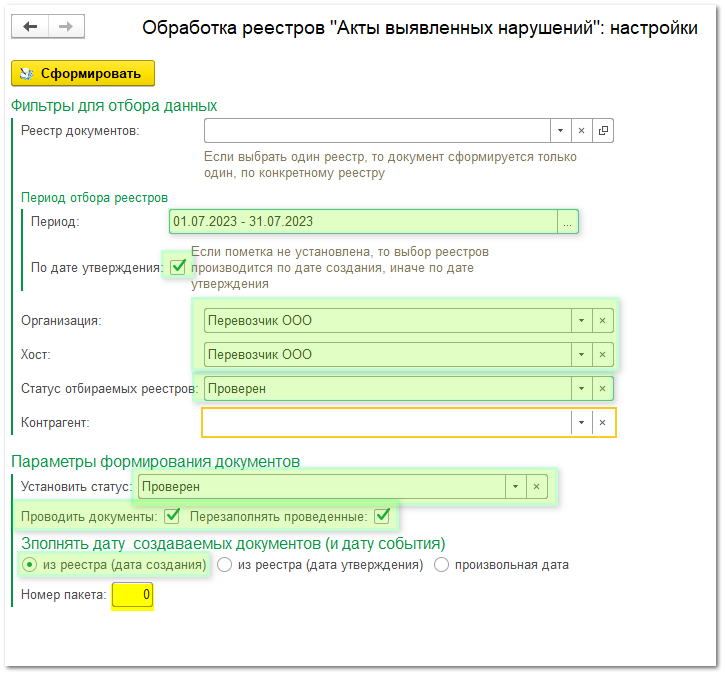Click the forward navigation arrow
The height and width of the screenshot is (675, 725).
(65, 27)
